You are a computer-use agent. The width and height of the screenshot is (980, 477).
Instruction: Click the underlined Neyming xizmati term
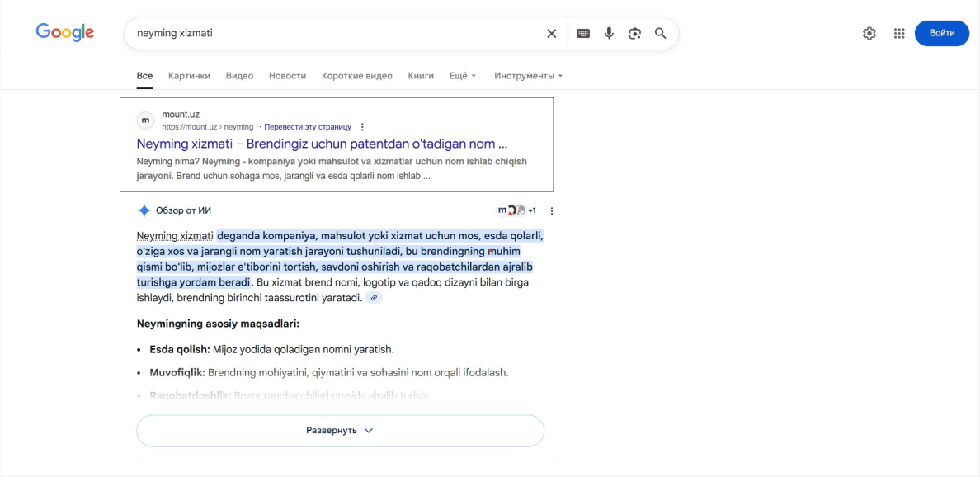(175, 236)
